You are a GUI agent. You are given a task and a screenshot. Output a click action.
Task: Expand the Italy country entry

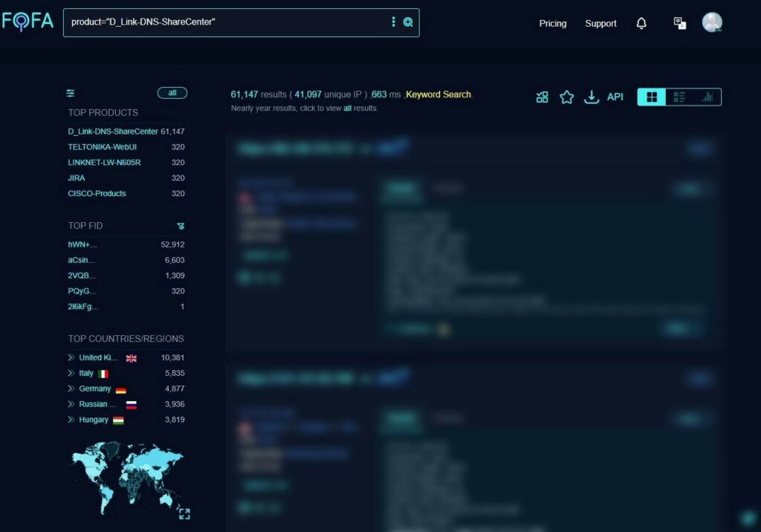71,374
